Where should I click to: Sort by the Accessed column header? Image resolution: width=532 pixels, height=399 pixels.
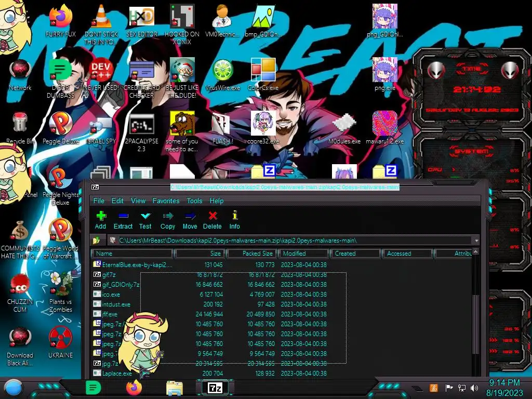pyautogui.click(x=407, y=254)
